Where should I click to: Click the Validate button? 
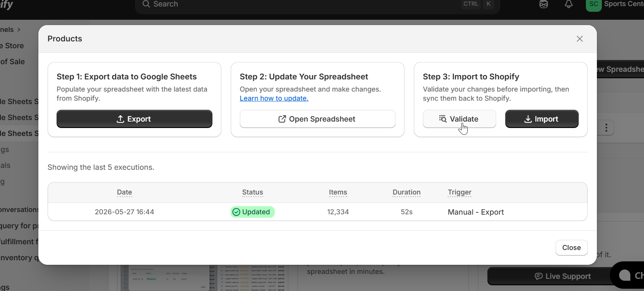[x=459, y=119]
